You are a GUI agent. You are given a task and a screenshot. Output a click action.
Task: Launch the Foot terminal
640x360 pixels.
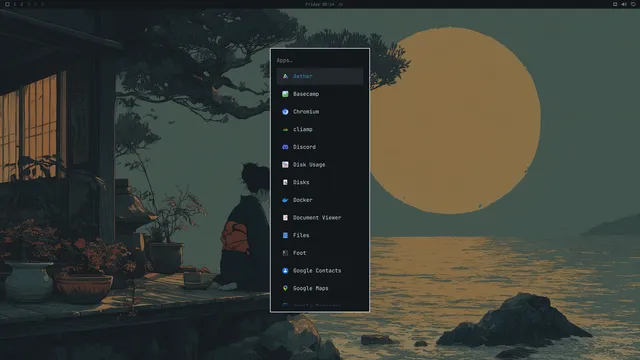(320, 253)
